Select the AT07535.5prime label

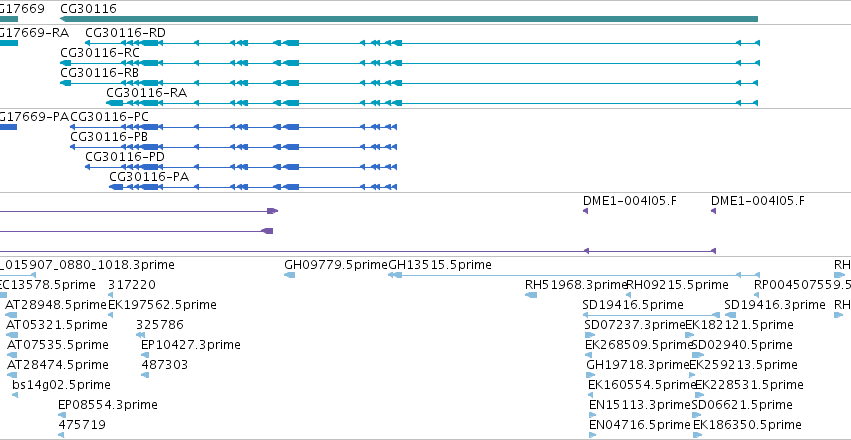point(58,345)
